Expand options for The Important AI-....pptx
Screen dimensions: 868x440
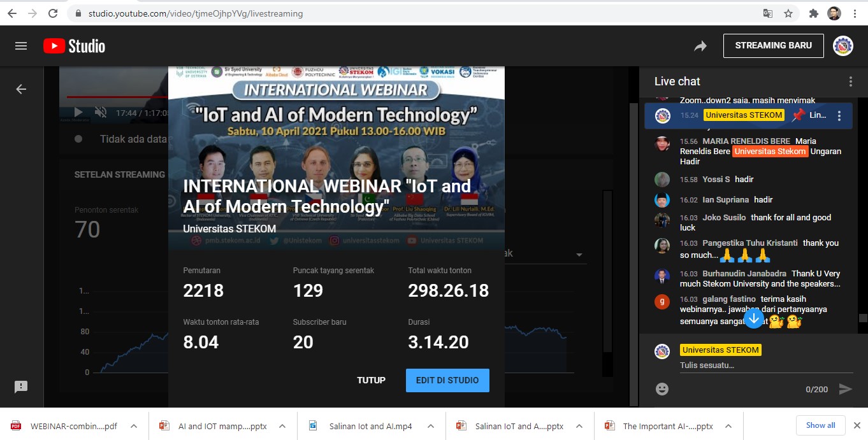tap(728, 426)
